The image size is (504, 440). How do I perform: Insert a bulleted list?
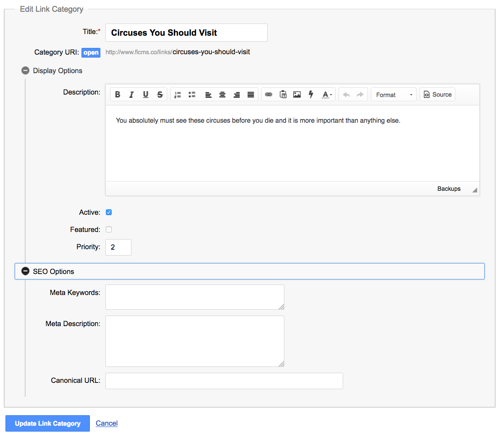[192, 95]
